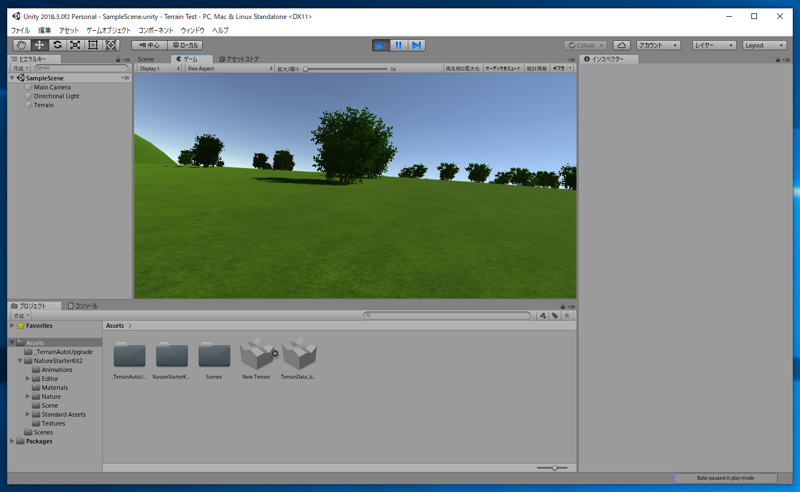
Task: Select _TerrainAutoUpgrade folder in tree
Action: click(64, 352)
